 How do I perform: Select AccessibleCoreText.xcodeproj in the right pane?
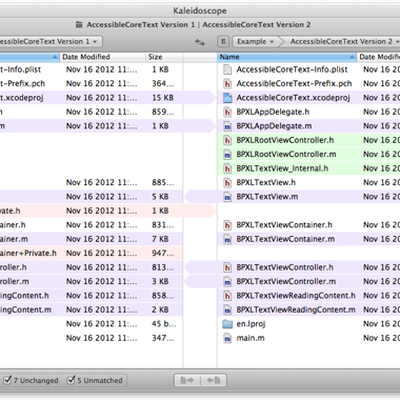point(293,98)
